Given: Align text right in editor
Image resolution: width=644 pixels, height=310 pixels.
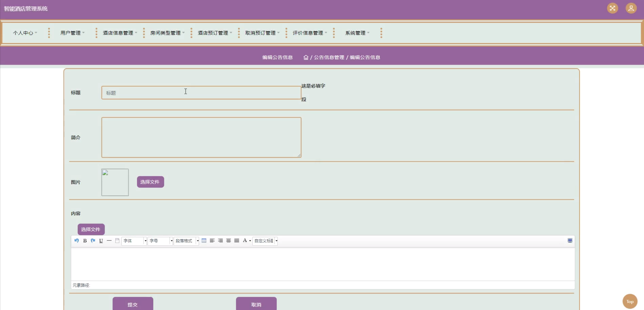Looking at the screenshot, I should [x=220, y=240].
